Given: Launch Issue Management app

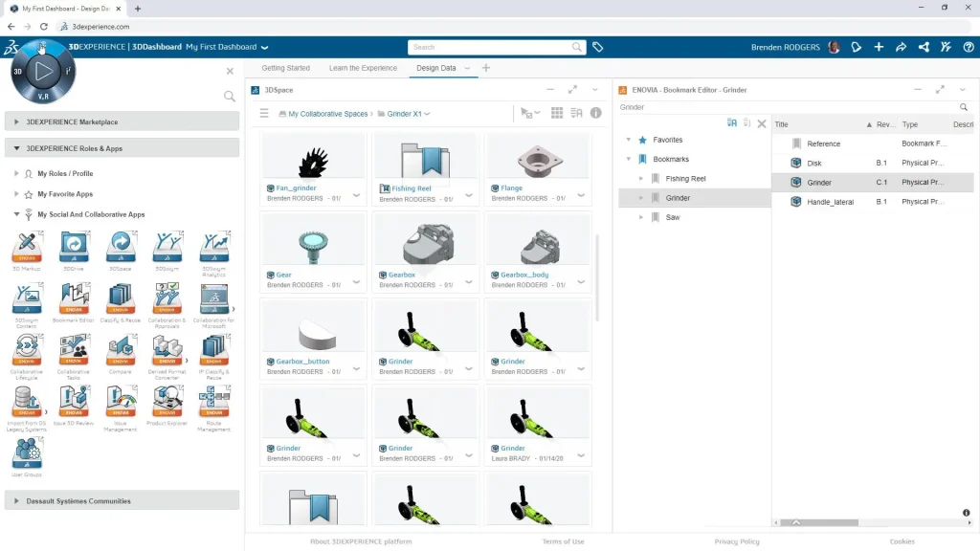Looking at the screenshot, I should tap(121, 402).
